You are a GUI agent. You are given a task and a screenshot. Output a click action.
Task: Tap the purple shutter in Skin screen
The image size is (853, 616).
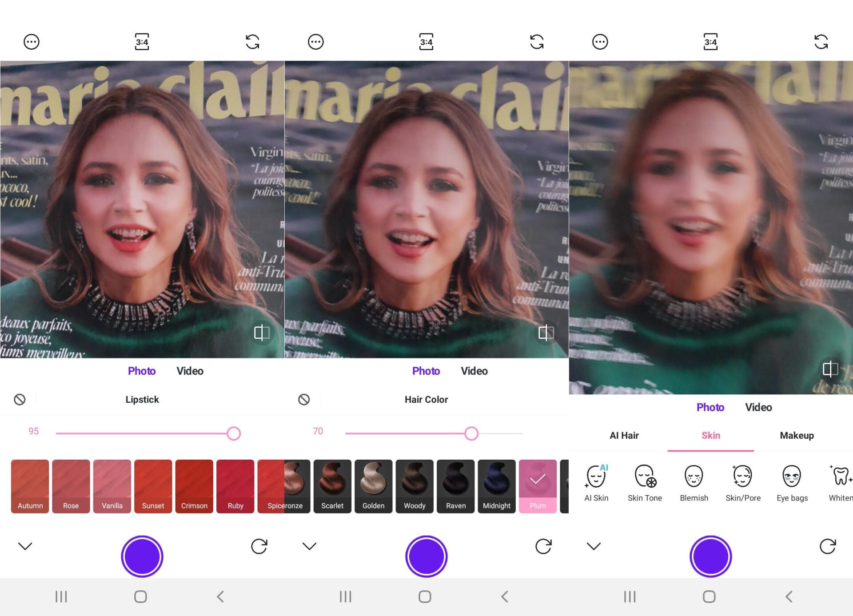[x=710, y=556]
